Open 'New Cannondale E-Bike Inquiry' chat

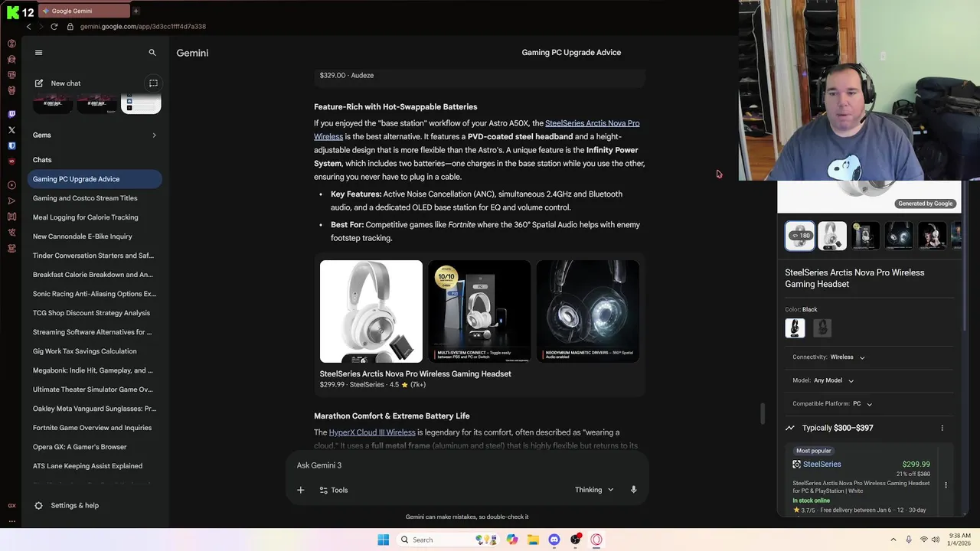(x=95, y=236)
